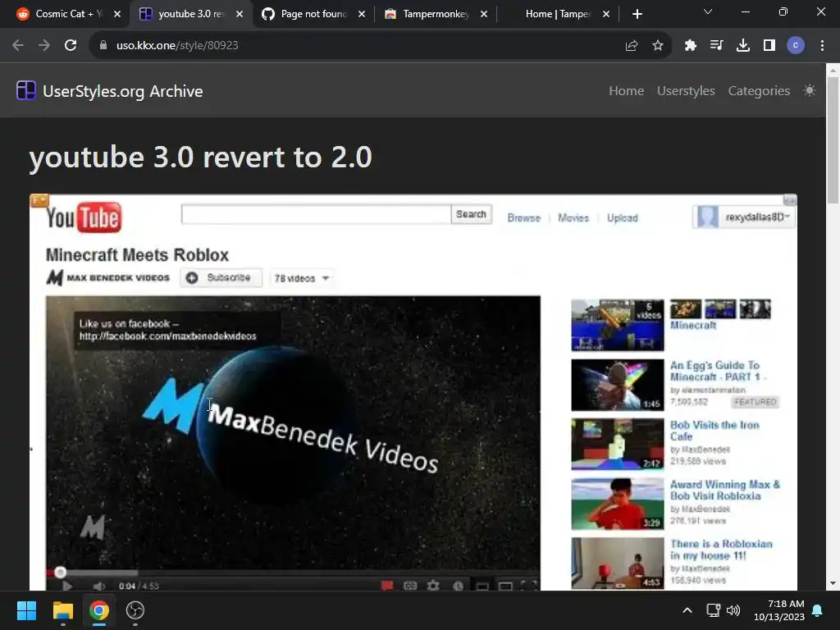This screenshot has height=630, width=840.
Task: Open the media control icon
Action: pos(716,46)
